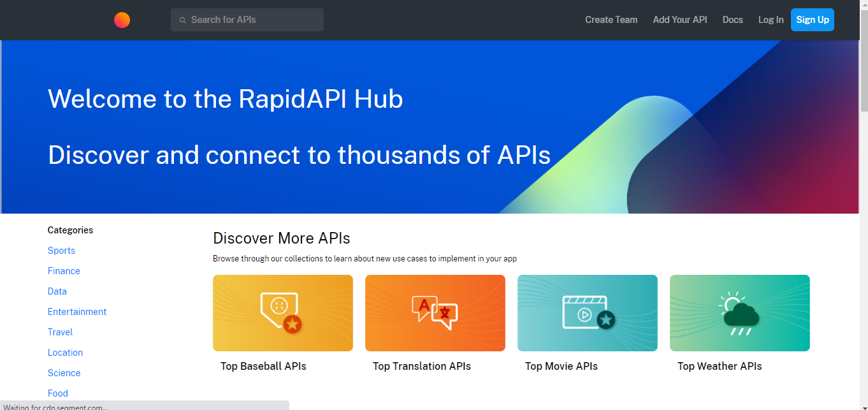Choose the Location category

pyautogui.click(x=65, y=353)
